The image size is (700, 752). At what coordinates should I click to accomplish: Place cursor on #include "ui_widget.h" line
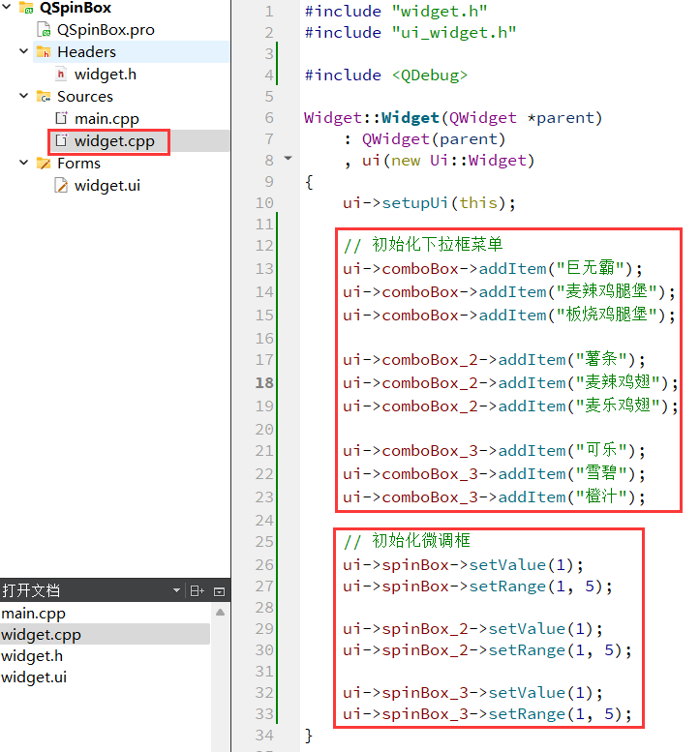pyautogui.click(x=411, y=33)
